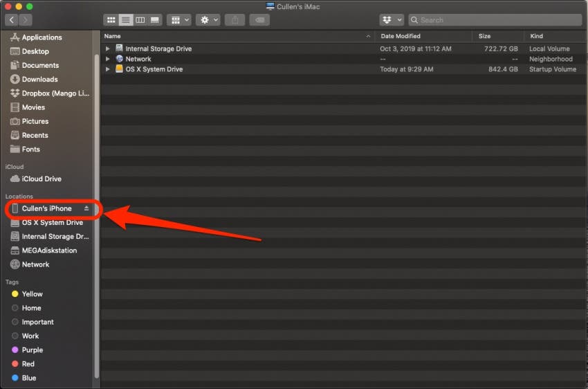Image resolution: width=588 pixels, height=389 pixels.
Task: Select OS X System Drive in sidebar
Action: (x=52, y=222)
